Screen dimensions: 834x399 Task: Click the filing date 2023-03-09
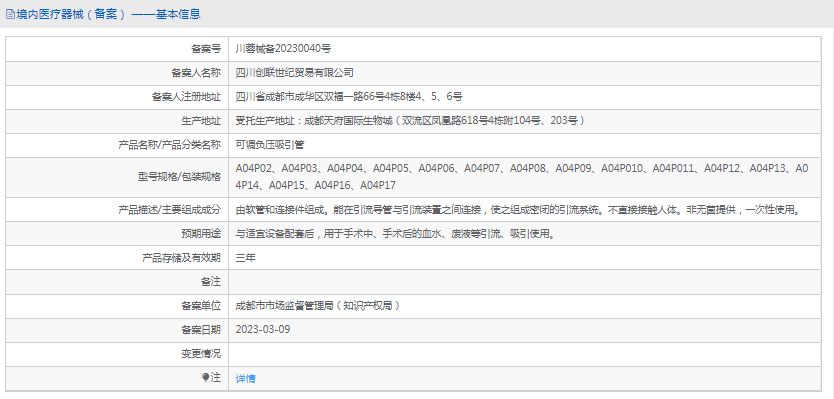(263, 329)
